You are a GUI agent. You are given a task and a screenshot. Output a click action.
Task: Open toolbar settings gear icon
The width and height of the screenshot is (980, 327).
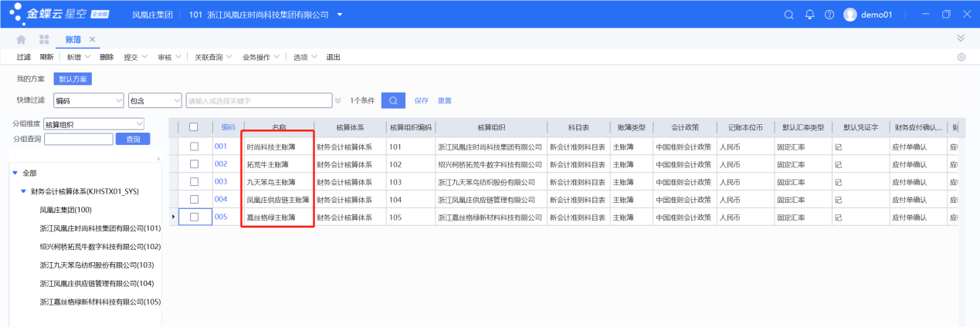pyautogui.click(x=961, y=57)
